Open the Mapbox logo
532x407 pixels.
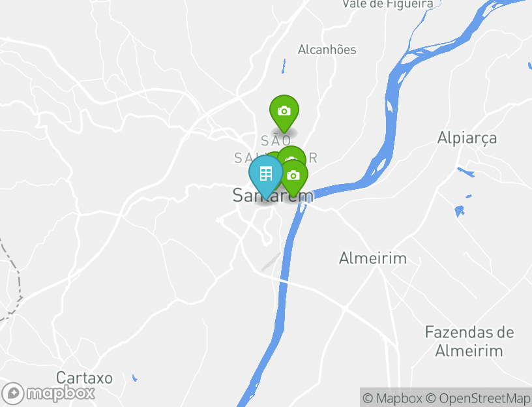point(48,393)
